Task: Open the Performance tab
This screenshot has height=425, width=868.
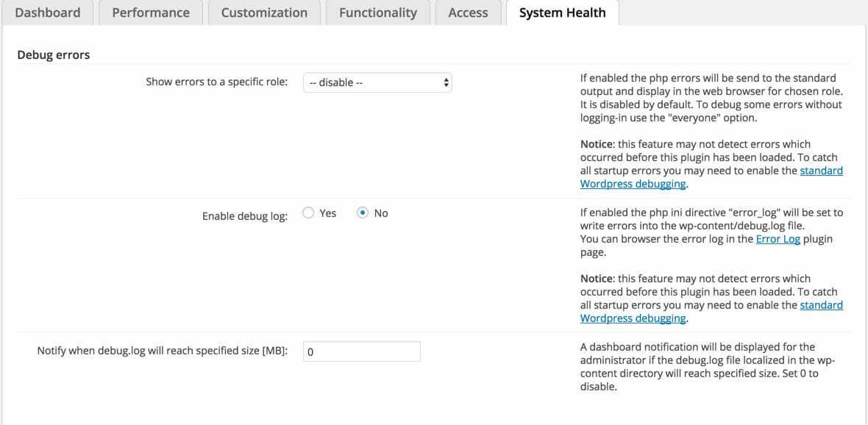Action: point(151,12)
